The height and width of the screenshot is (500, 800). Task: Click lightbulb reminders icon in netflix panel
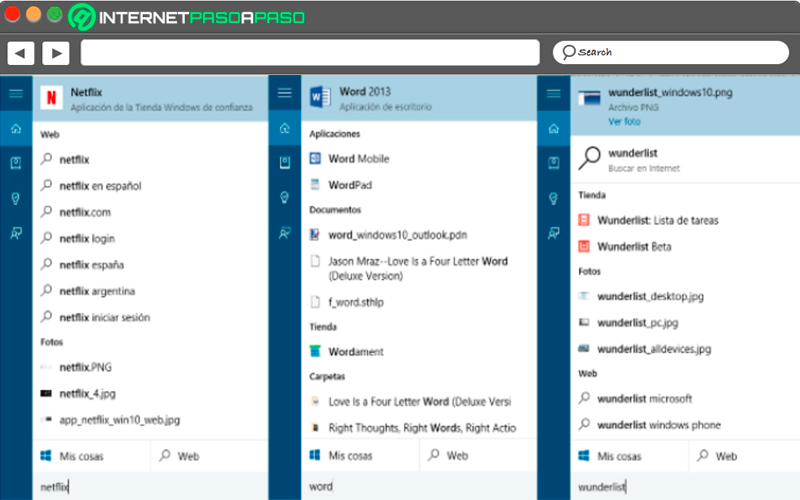click(16, 198)
